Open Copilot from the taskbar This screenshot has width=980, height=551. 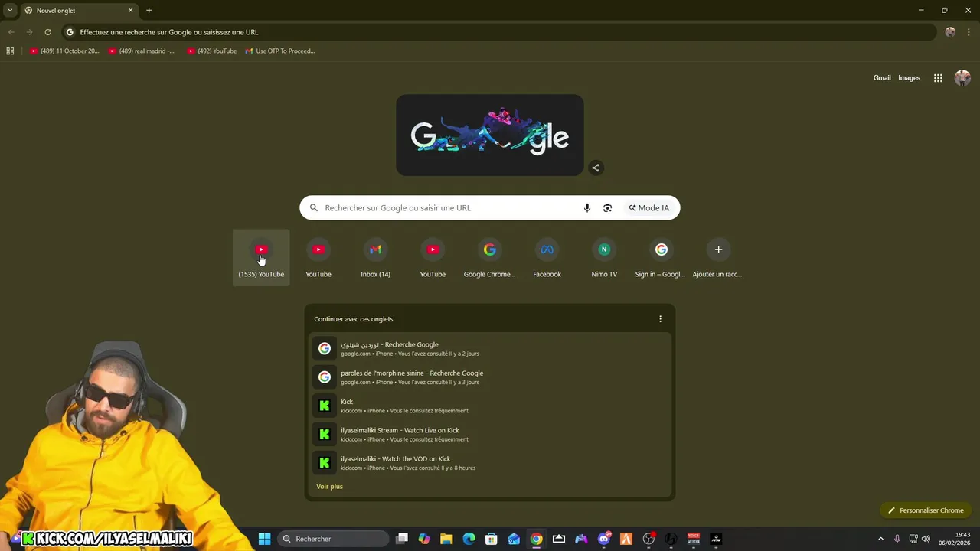click(424, 539)
